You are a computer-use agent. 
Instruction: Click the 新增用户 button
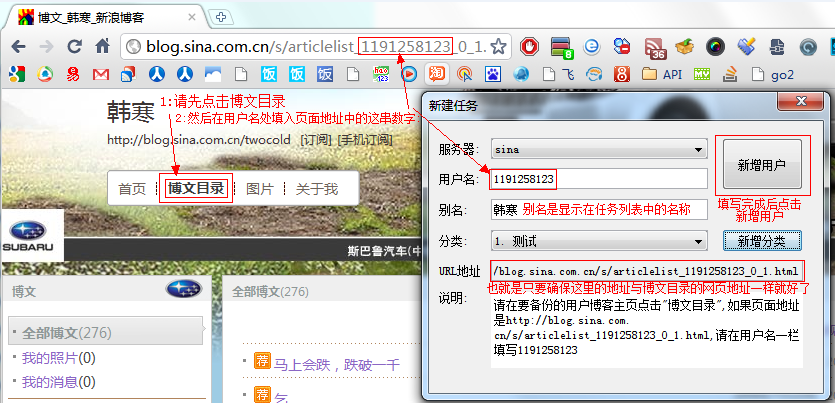[762, 165]
